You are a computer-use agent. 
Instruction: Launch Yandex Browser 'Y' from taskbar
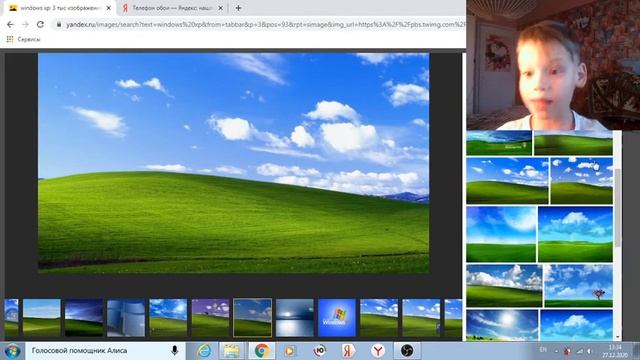[378, 351]
